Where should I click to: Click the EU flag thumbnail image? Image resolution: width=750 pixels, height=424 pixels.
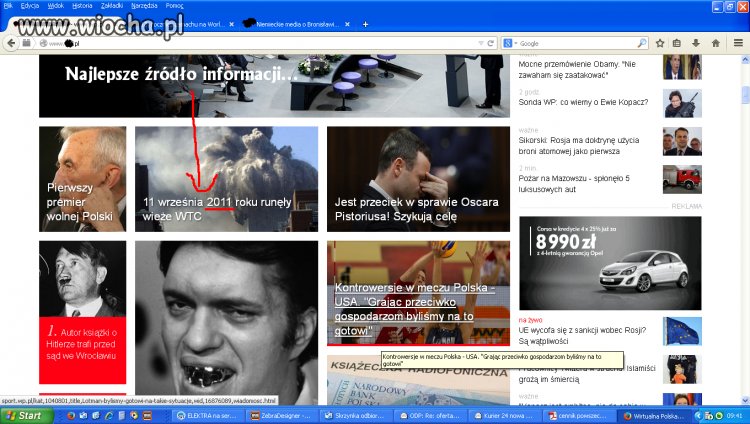[682, 331]
